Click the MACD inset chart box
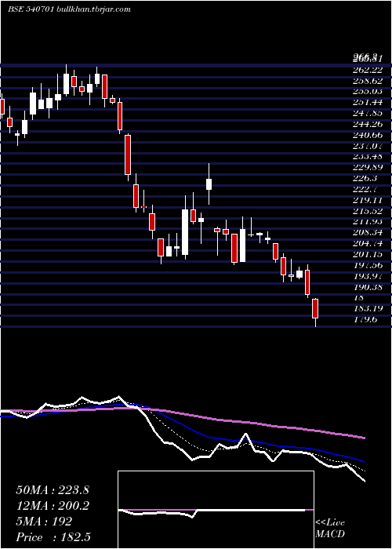The width and height of the screenshot is (392, 549). (x=216, y=510)
